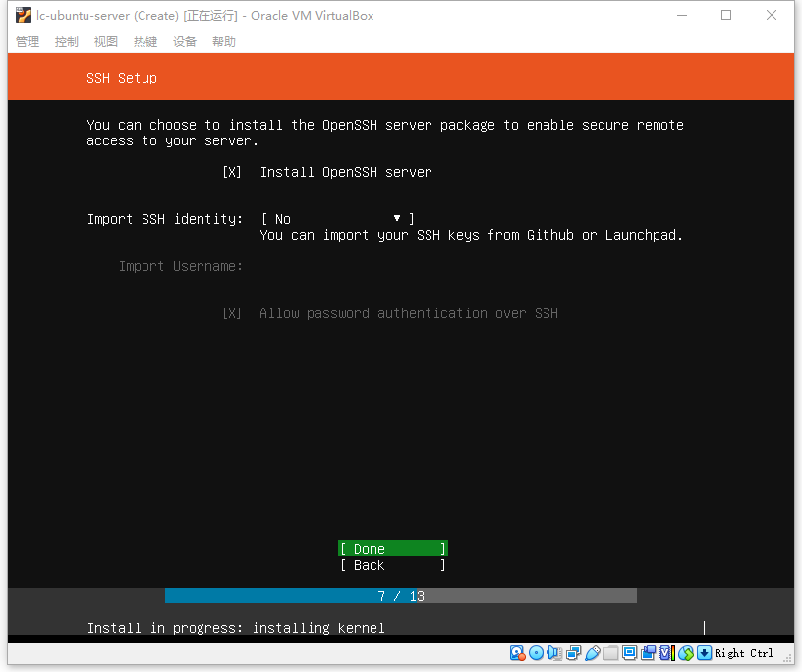The height and width of the screenshot is (672, 802).
Task: Click the recording status icon
Action: (648, 653)
